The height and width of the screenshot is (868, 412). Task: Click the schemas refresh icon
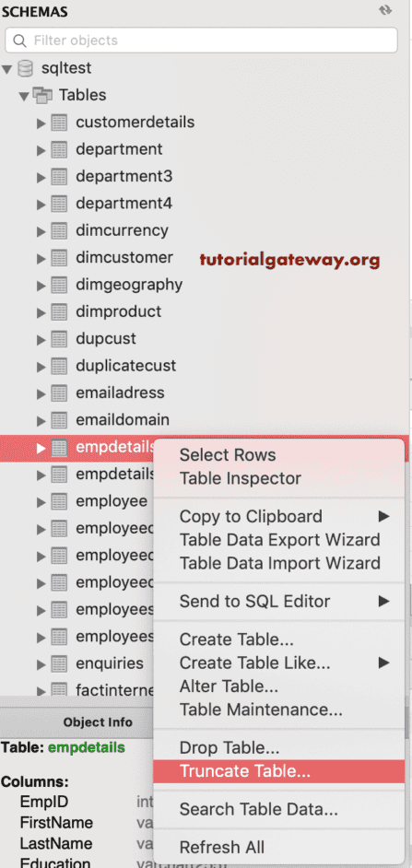tap(385, 10)
